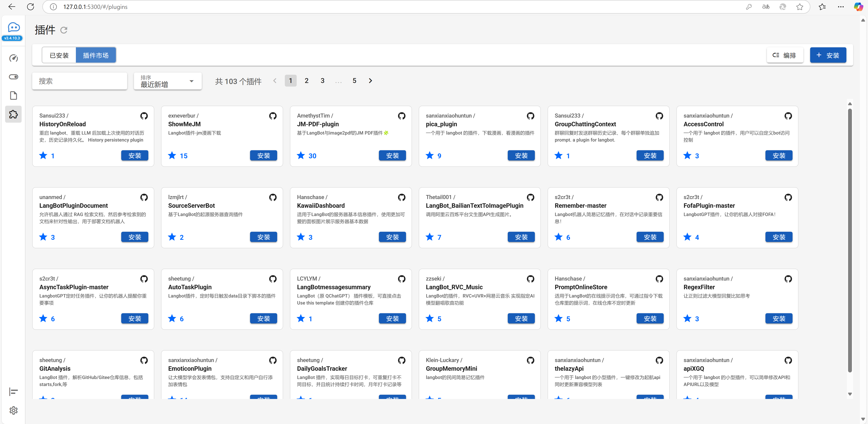Install the ShowMeJM plugin

pos(263,156)
